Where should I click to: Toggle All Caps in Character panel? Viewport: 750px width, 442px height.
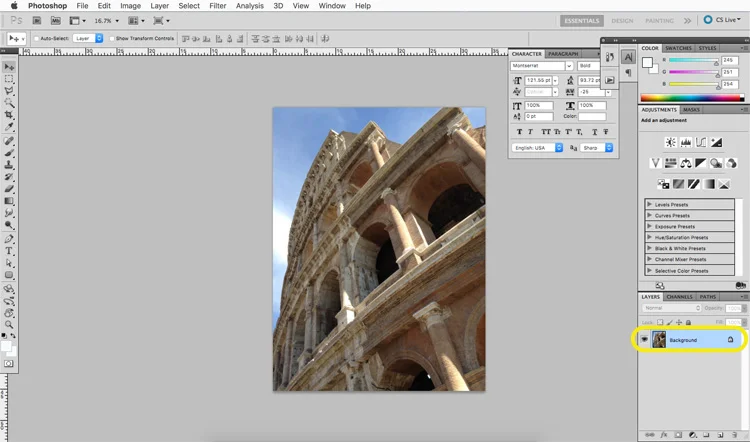pyautogui.click(x=546, y=132)
